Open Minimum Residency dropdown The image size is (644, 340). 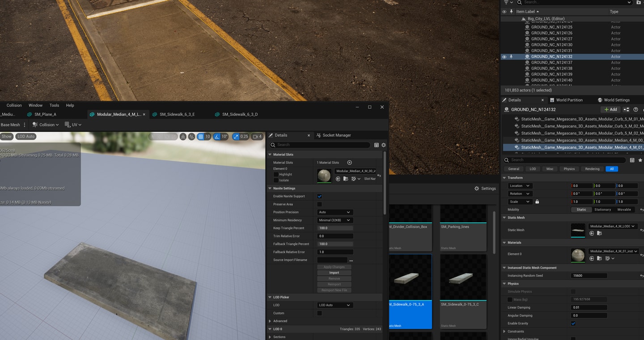tap(335, 220)
